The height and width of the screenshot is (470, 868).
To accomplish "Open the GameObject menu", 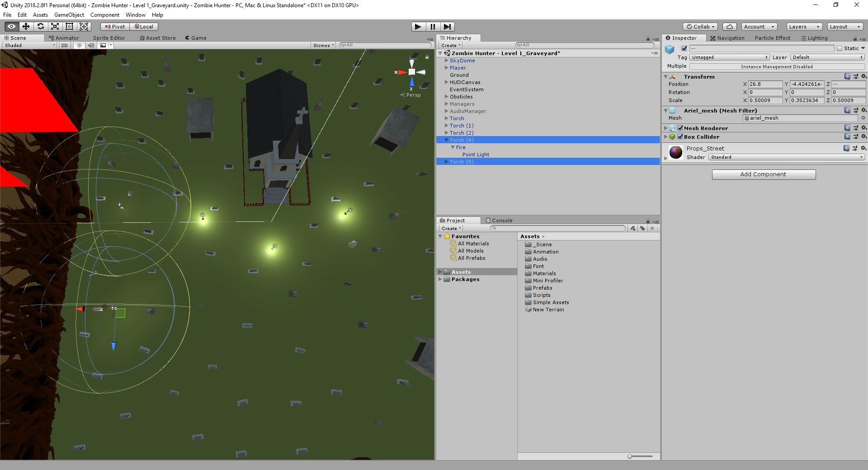I will click(69, 15).
